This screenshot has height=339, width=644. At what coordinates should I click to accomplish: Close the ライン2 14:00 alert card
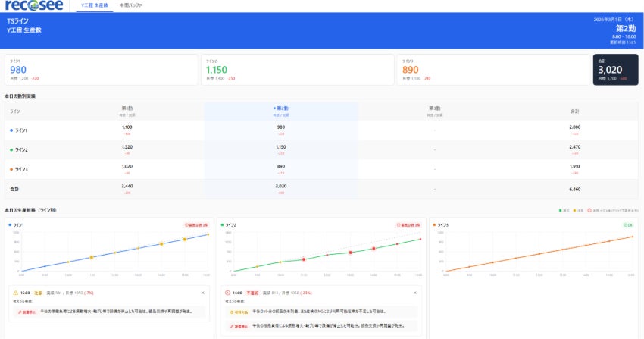415,293
